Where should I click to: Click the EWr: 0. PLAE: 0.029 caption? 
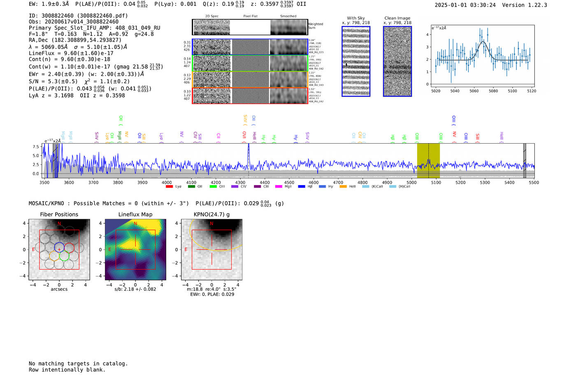click(x=212, y=295)
